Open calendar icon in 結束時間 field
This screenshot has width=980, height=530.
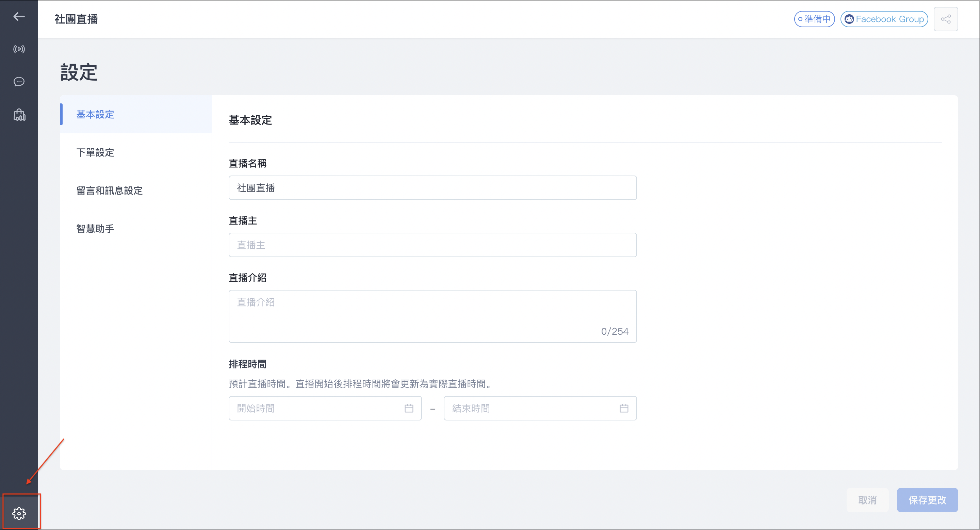click(x=624, y=408)
